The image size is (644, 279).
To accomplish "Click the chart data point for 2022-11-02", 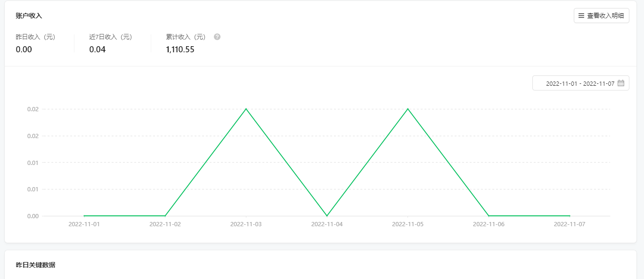I will point(165,216).
